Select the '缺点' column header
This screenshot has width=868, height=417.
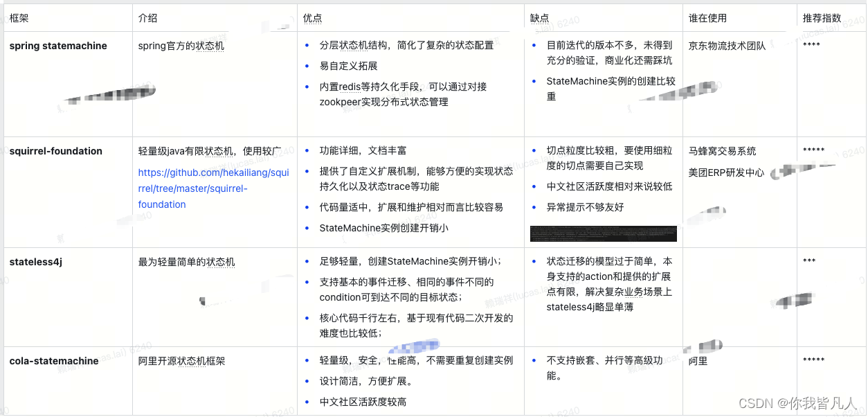click(x=540, y=18)
